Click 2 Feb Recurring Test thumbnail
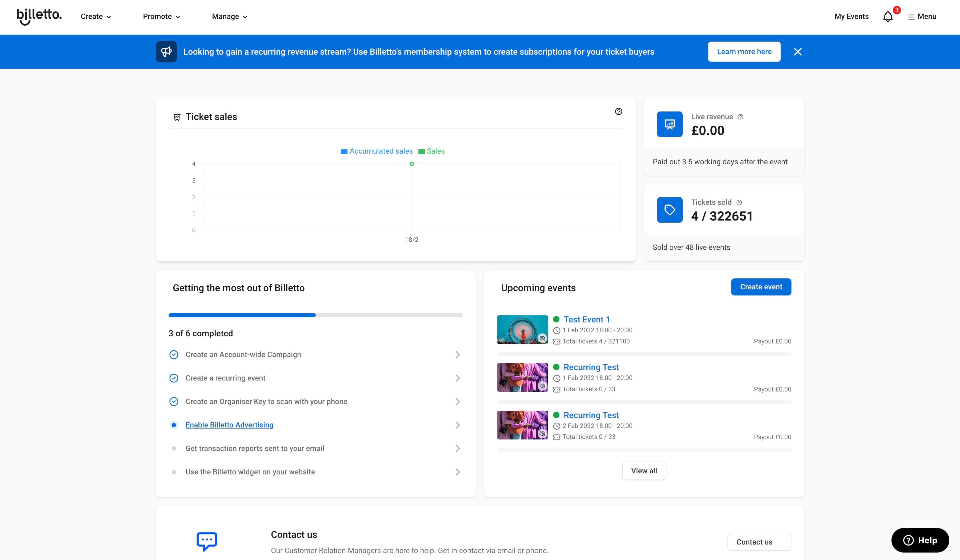The image size is (960, 560). click(522, 425)
